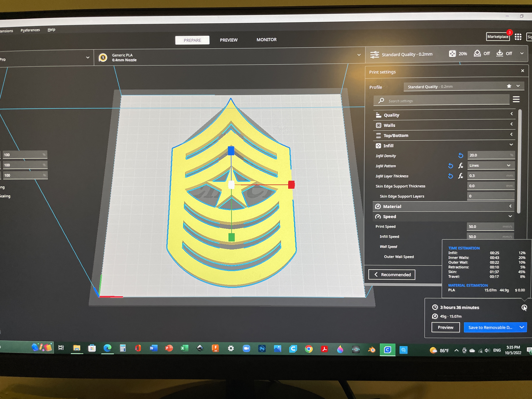Screen dimensions: 532x399
Task: Open the Marketplace button
Action: coord(498,37)
